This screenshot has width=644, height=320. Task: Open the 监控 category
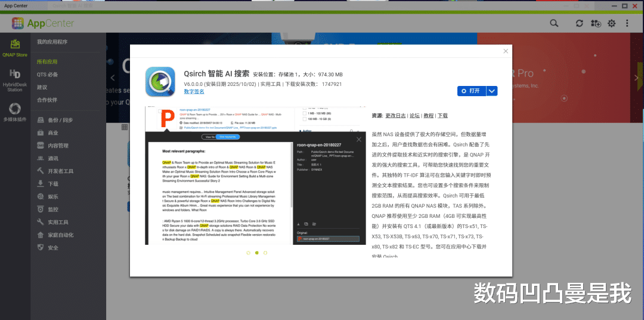(48, 210)
